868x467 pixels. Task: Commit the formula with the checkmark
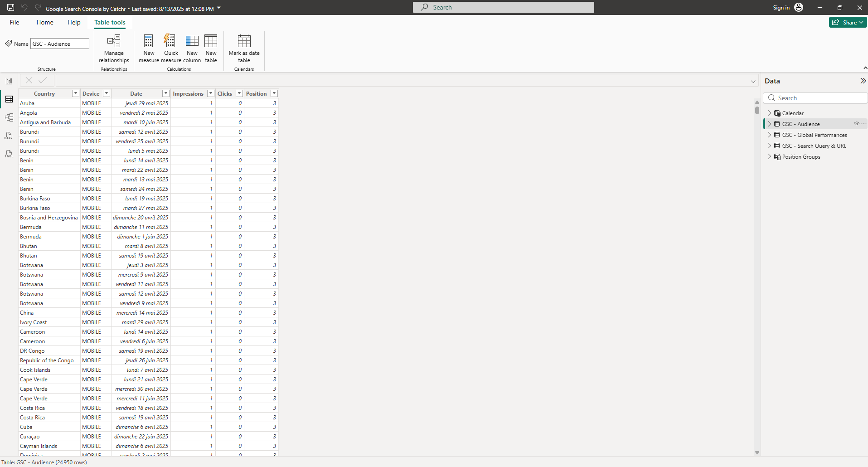coord(43,80)
